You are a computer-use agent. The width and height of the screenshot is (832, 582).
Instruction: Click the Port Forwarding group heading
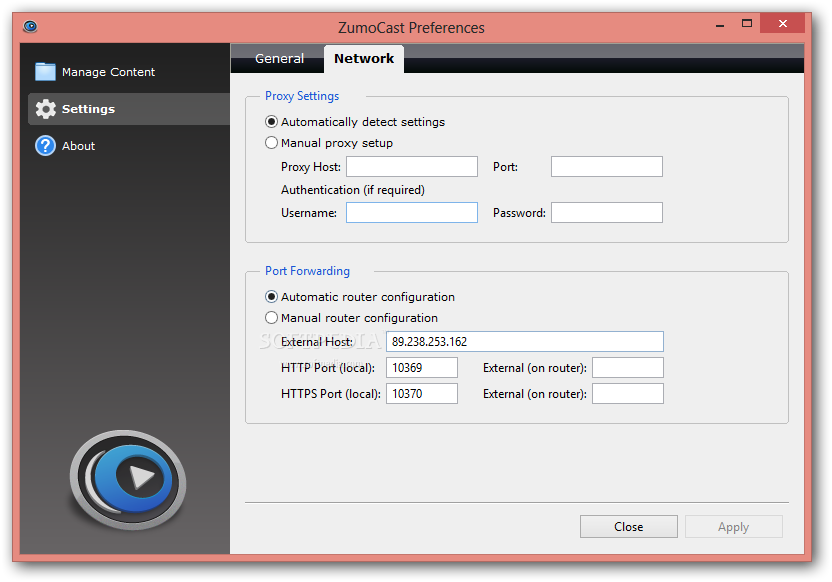tap(307, 271)
